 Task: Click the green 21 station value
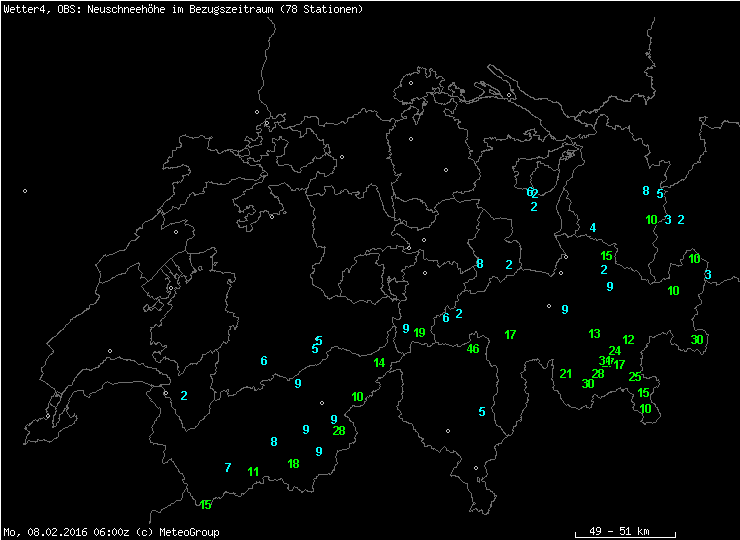pyautogui.click(x=566, y=374)
